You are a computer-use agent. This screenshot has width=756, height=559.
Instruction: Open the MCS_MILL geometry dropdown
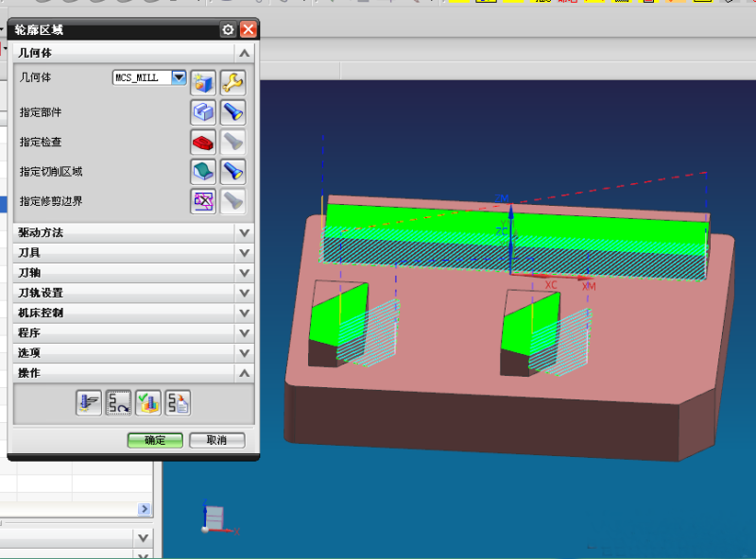pyautogui.click(x=178, y=77)
